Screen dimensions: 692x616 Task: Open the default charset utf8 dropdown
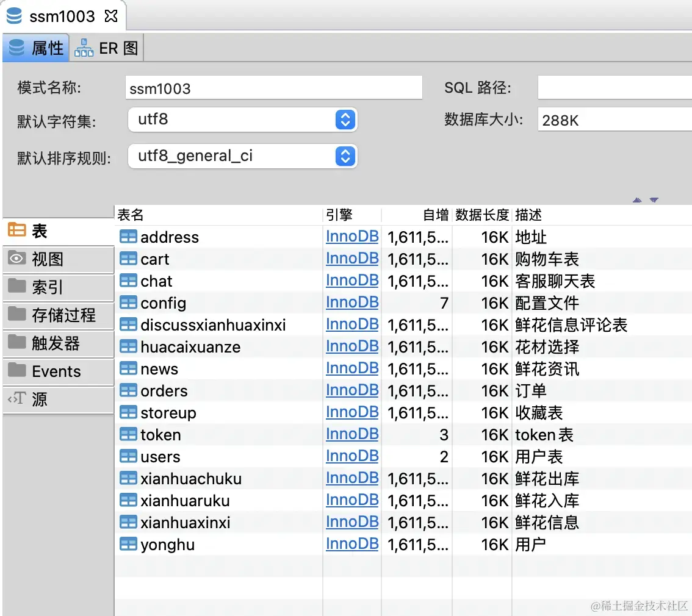click(x=242, y=120)
